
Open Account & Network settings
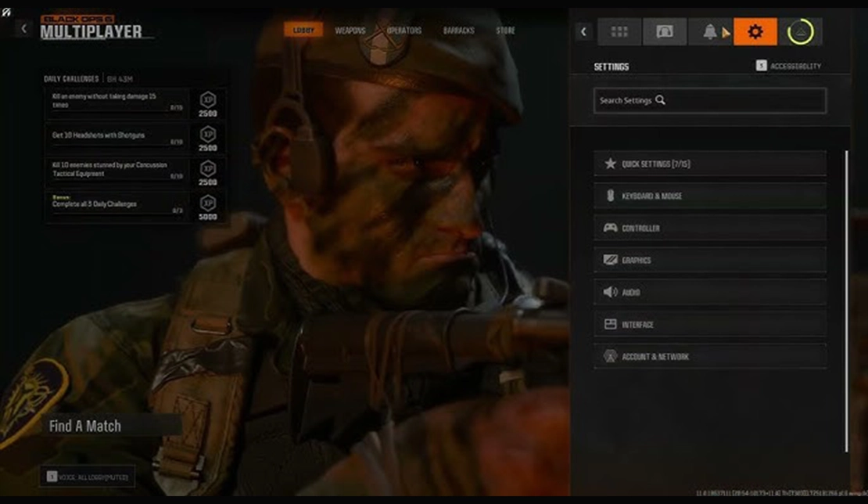(x=708, y=356)
